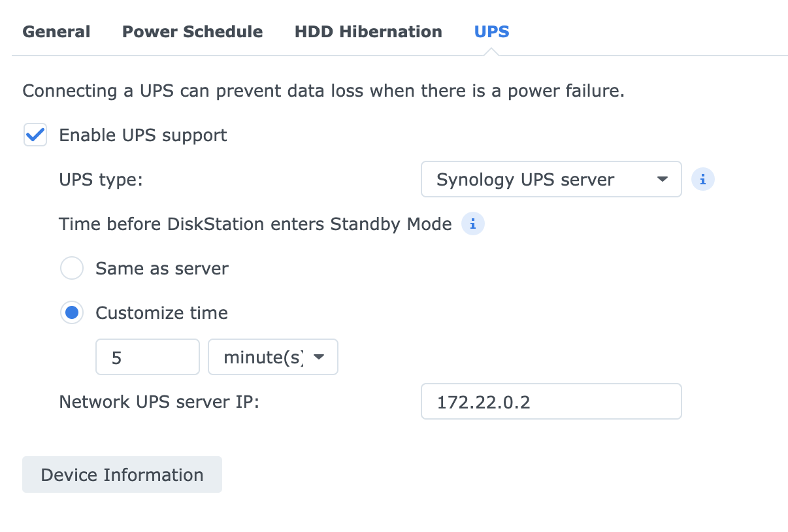Image resolution: width=788 pixels, height=532 pixels.
Task: Click the info icon beside UPS type
Action: point(703,179)
